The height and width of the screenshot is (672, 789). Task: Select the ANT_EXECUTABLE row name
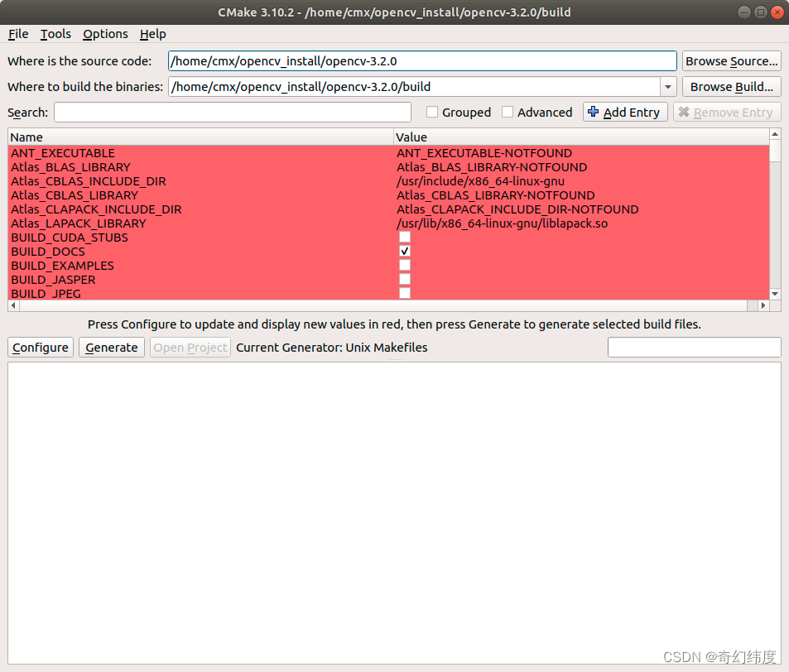click(63, 153)
